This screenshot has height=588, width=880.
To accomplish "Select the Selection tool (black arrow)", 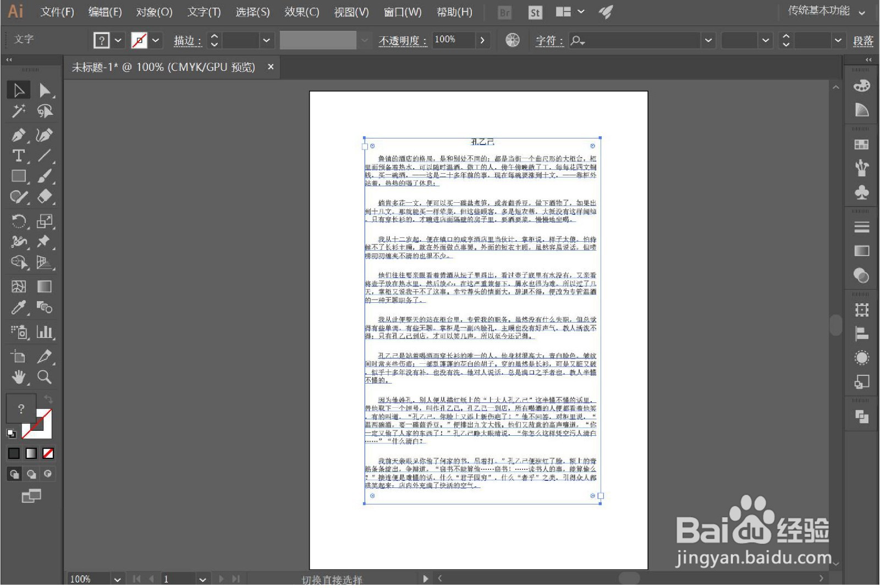I will tap(18, 90).
